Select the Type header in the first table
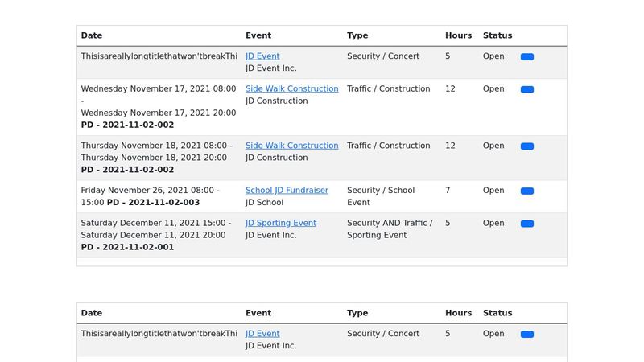This screenshot has width=644, height=362. coord(357,35)
